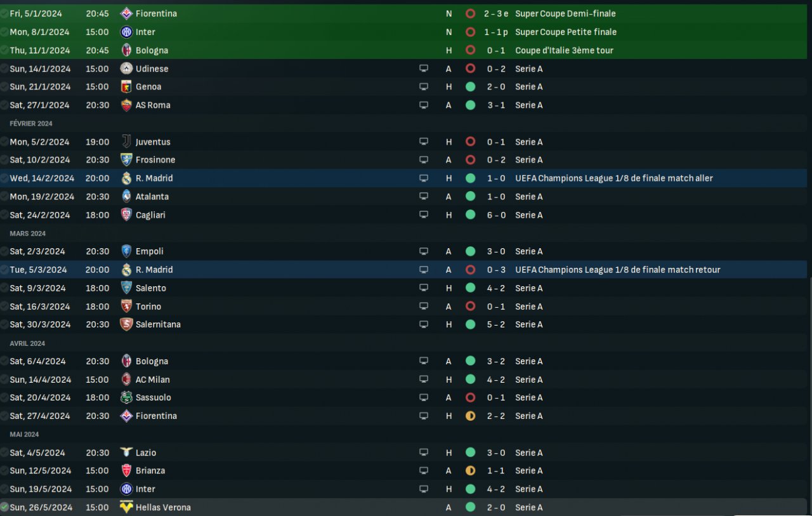Click the Juventus club crest
Screen dimensions: 812x516
[x=126, y=142]
